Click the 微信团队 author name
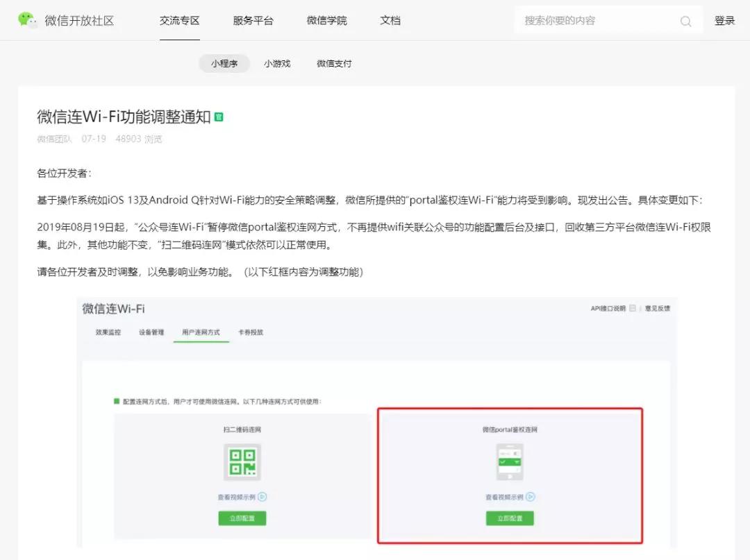 54,139
